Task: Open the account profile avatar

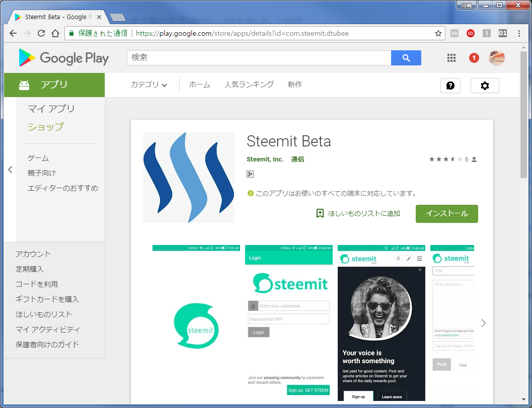Action: (x=496, y=58)
